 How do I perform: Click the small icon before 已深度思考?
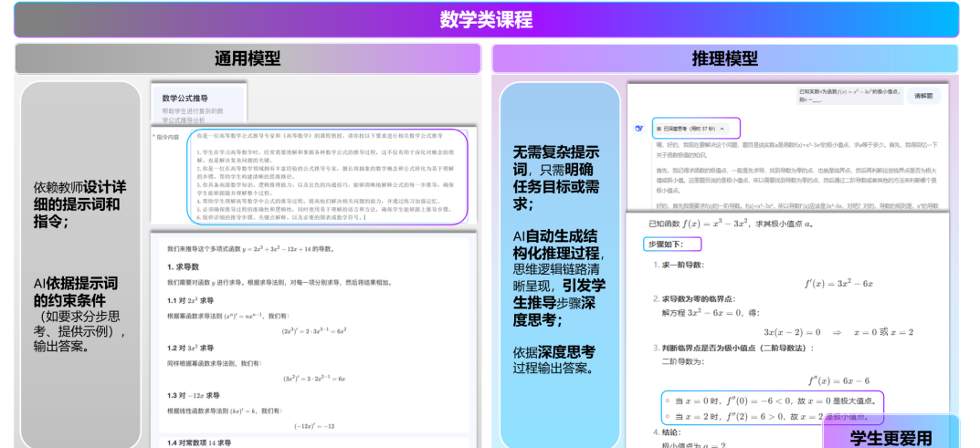[659, 129]
